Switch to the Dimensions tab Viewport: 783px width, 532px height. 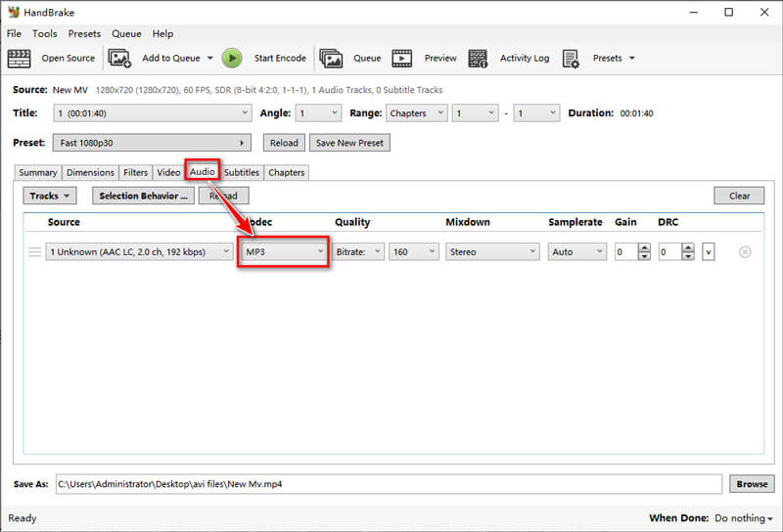(90, 172)
